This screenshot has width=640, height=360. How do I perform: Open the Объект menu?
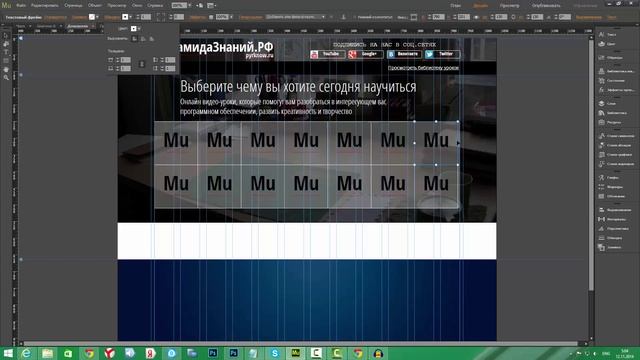click(95, 5)
